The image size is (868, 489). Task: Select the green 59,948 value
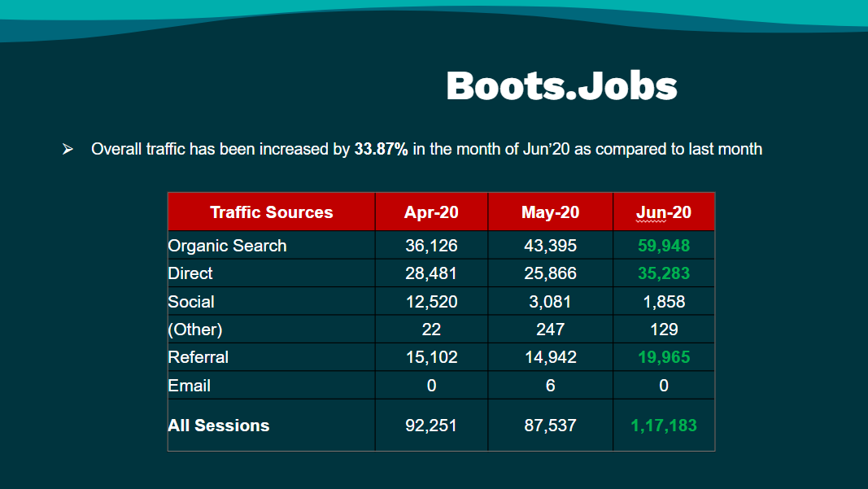coord(664,246)
